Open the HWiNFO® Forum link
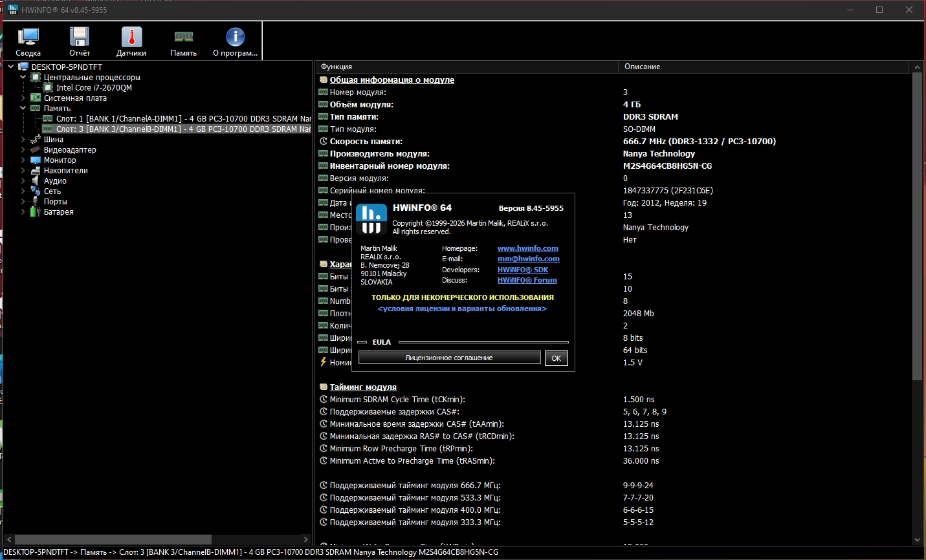The width and height of the screenshot is (926, 560). [x=527, y=280]
